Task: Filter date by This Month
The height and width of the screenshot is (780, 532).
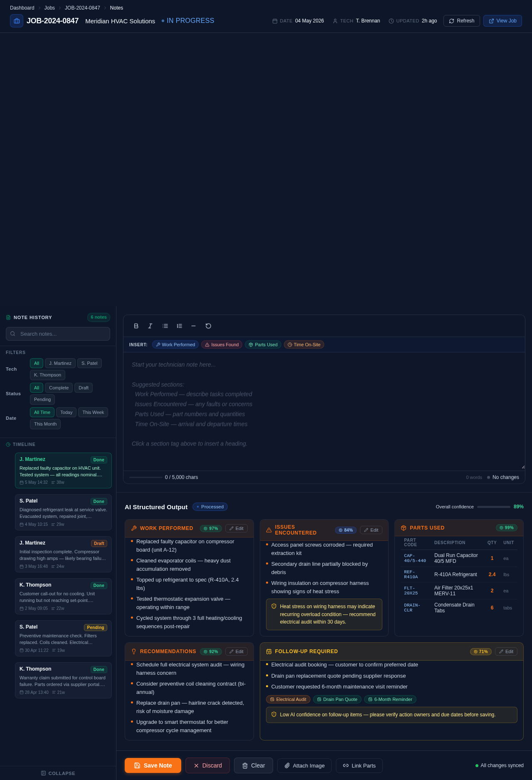Action: [x=45, y=424]
